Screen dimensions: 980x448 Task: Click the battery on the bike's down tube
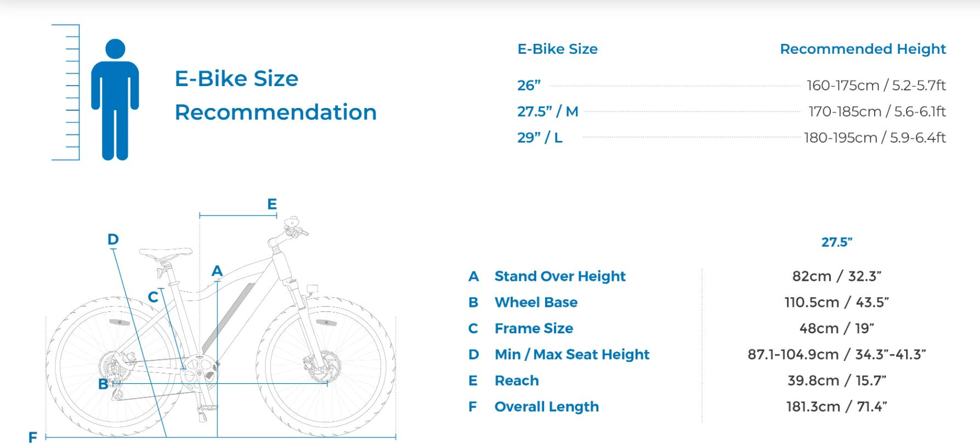click(227, 319)
